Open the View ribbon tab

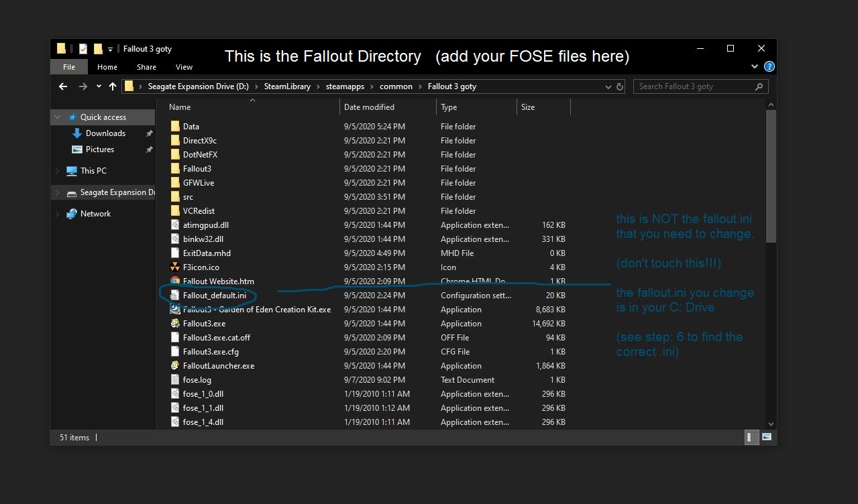184,67
